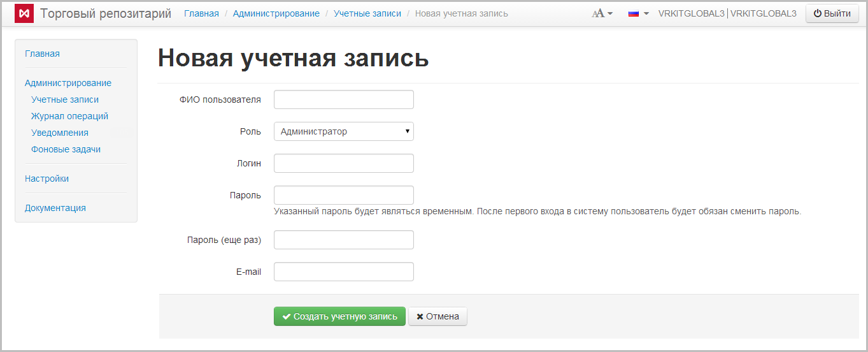Open the Russian flag language menu
868x352 pixels.
pos(638,13)
